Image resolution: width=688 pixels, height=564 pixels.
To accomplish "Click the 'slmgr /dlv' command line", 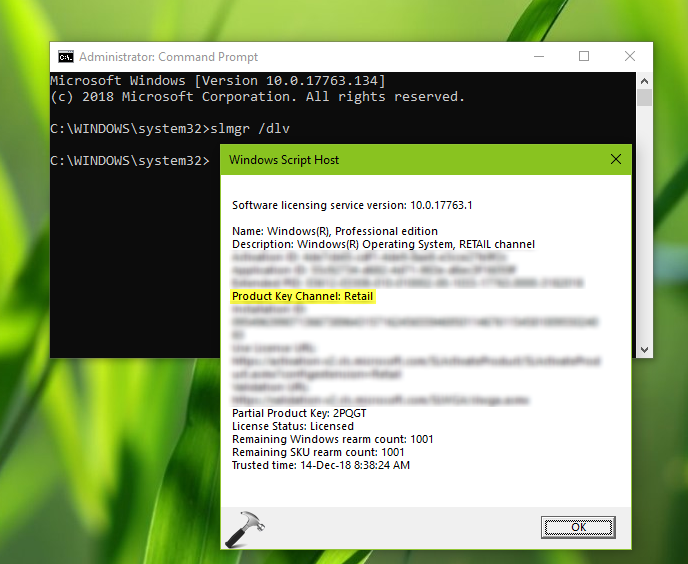I will click(x=170, y=129).
